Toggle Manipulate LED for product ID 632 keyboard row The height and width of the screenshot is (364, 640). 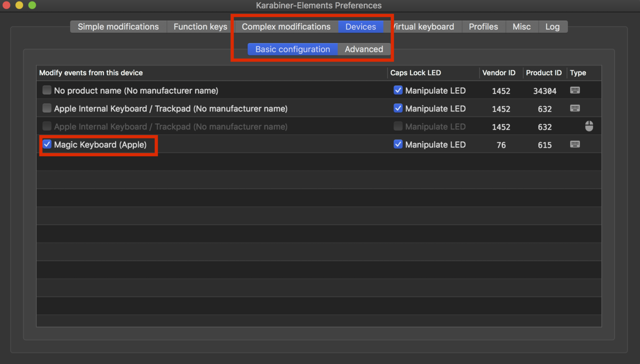pyautogui.click(x=398, y=108)
